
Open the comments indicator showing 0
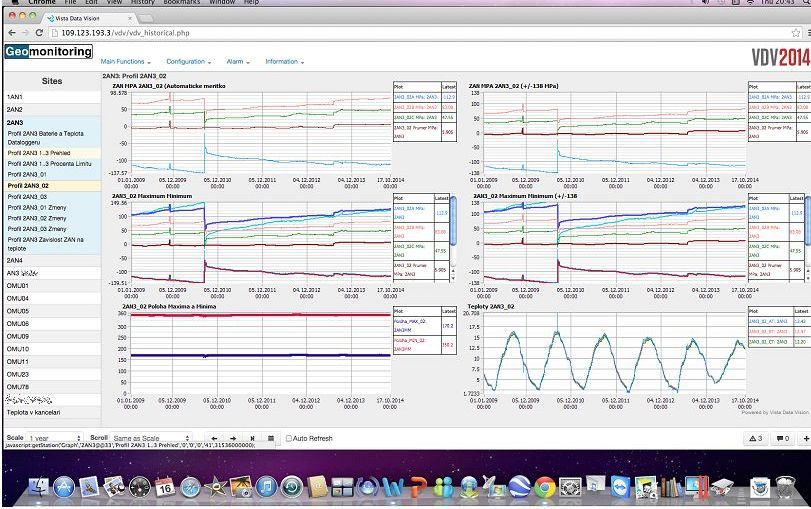pos(783,438)
